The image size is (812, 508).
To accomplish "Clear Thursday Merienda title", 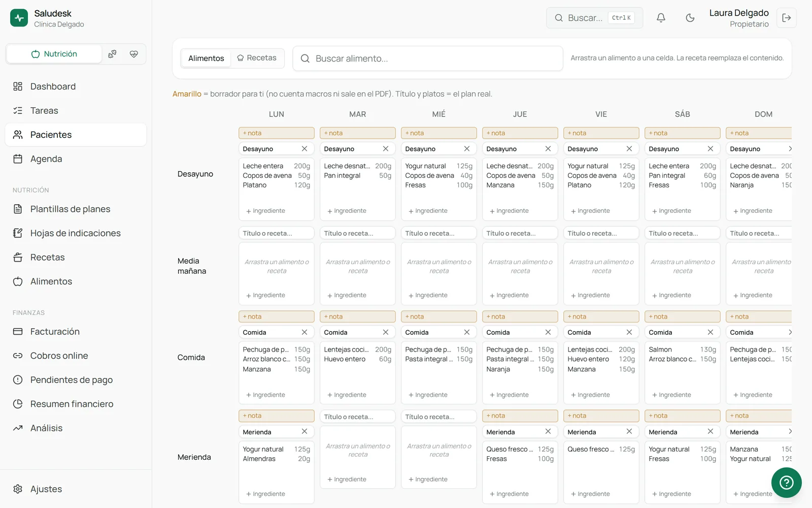I will pos(548,431).
